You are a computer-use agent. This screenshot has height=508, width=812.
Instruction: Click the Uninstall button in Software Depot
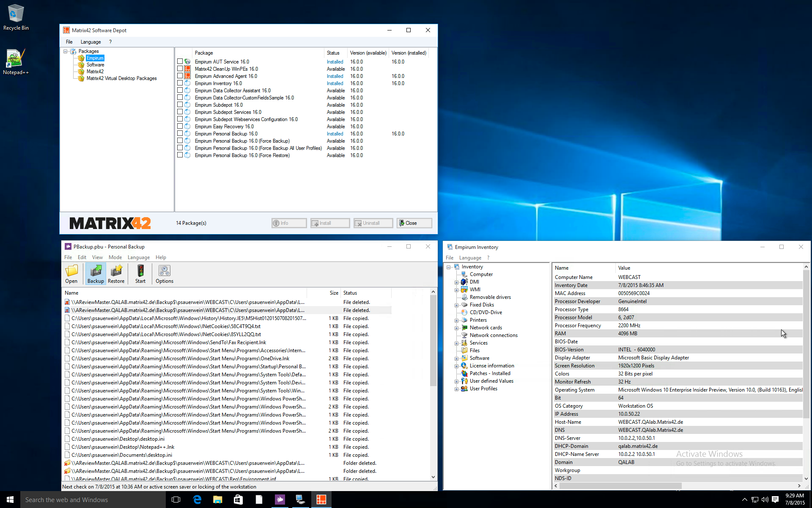[373, 223]
